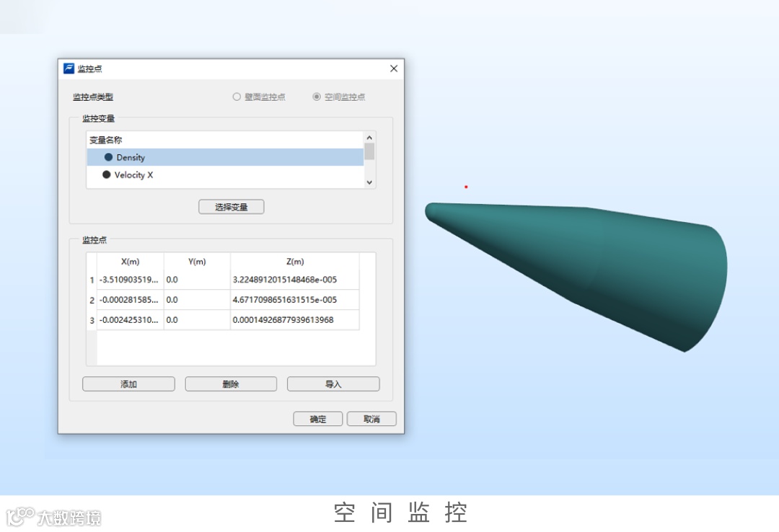Viewport: 779px width, 532px height.
Task: Click X cell -0.000281585...
Action: (130, 300)
